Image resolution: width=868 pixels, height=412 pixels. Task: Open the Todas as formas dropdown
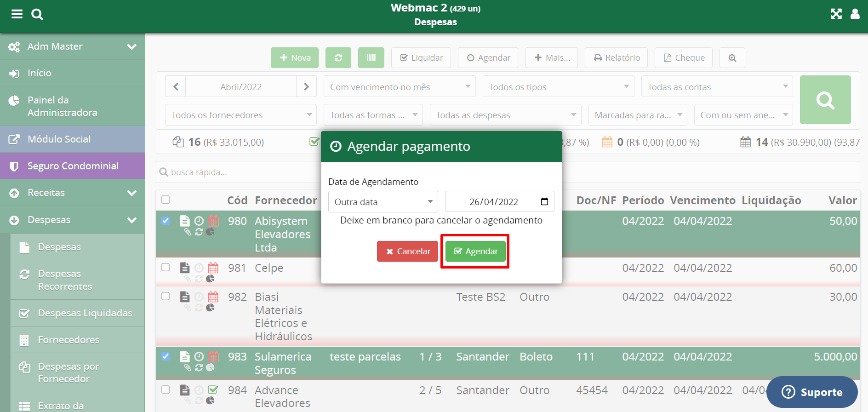373,114
